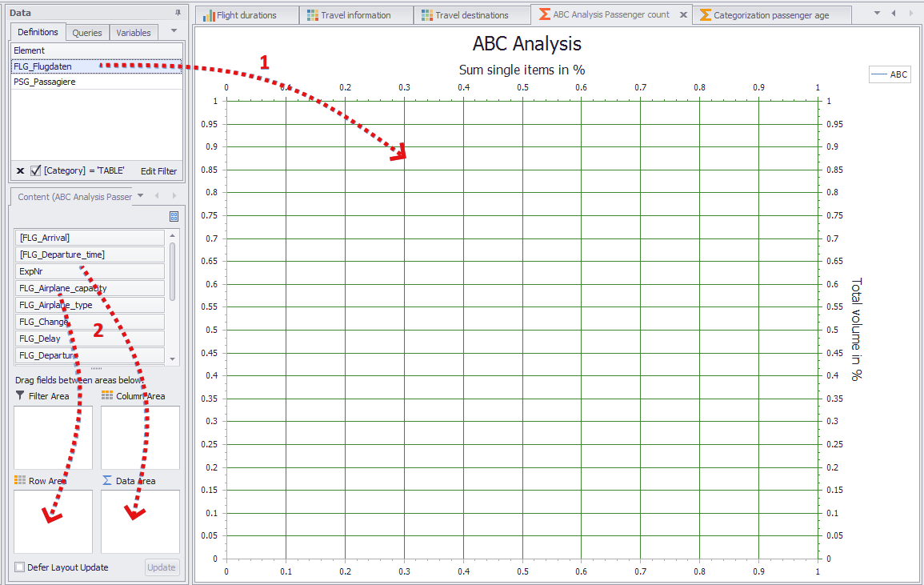Screen dimensions: 924x585
Task: Click inside the Column Area drop box
Action: coord(140,438)
